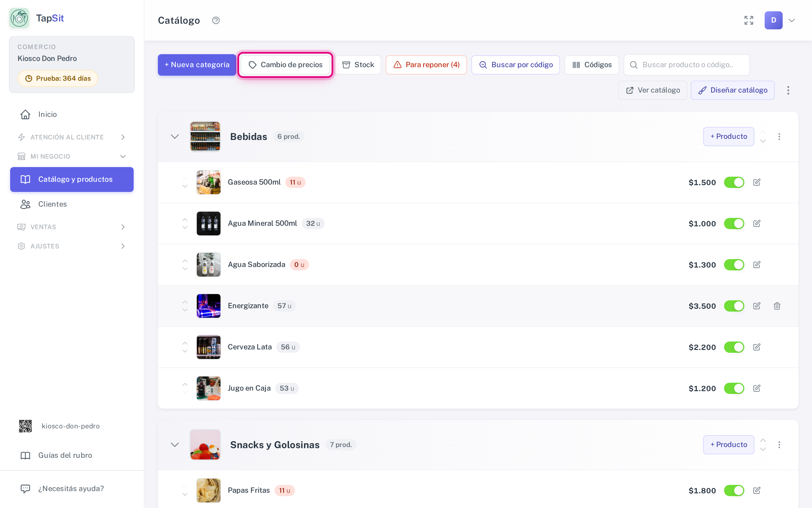
Task: Move Jugo en Caja up in order
Action: click(x=185, y=384)
